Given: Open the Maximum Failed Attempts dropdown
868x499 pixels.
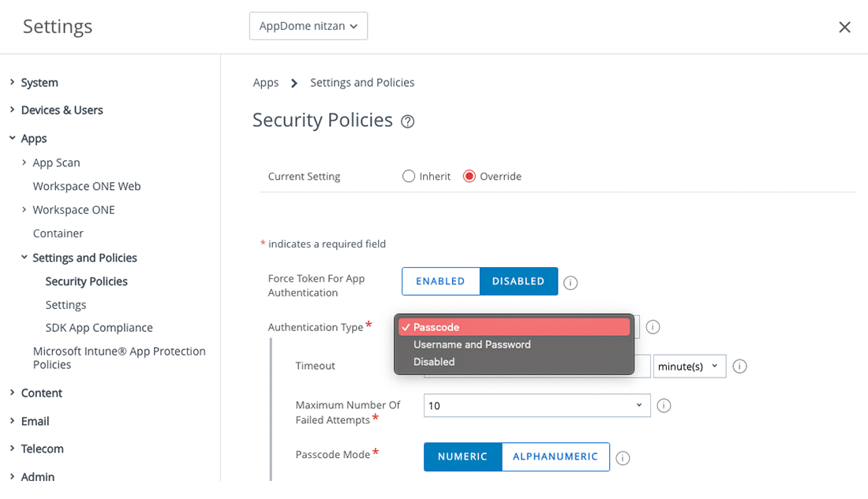Looking at the screenshot, I should 537,405.
